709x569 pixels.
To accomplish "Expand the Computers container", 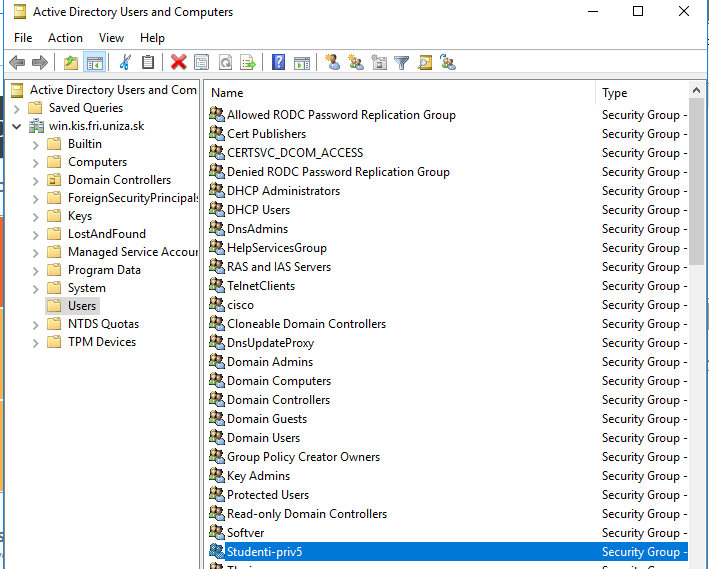I will [x=36, y=162].
